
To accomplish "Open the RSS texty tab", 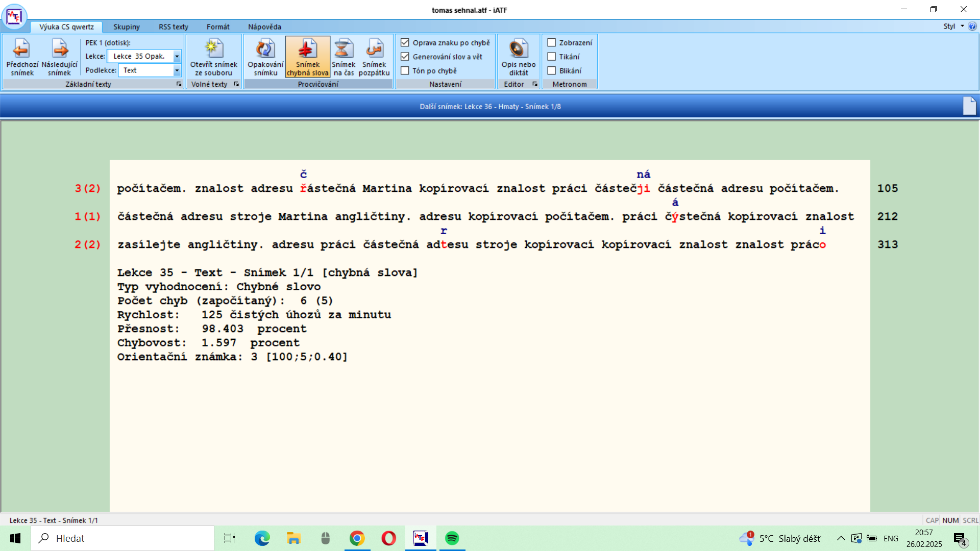I will tap(173, 27).
